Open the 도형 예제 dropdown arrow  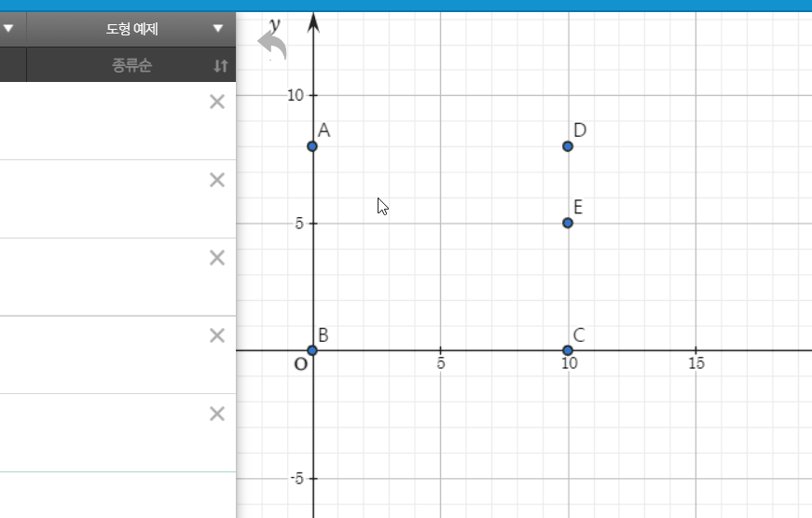(x=218, y=29)
